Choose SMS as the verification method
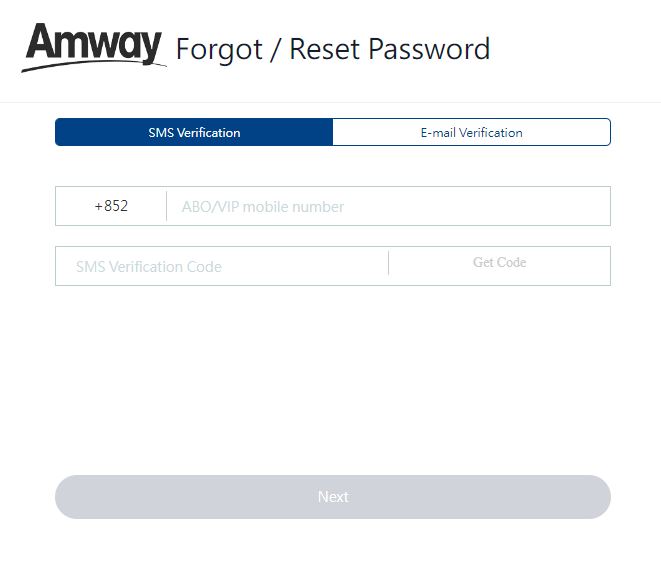This screenshot has height=563, width=661. (x=194, y=132)
